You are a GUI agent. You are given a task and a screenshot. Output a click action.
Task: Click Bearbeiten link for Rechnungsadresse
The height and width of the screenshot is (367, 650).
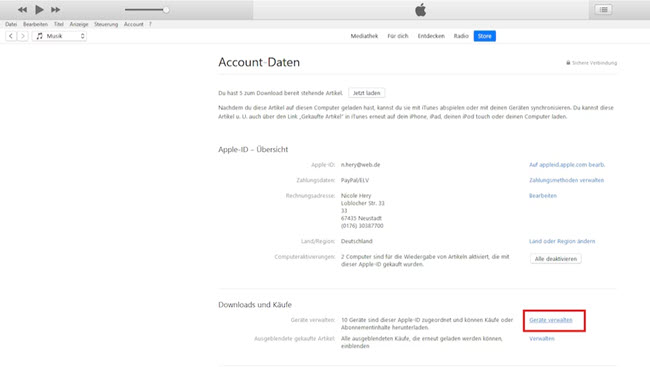[543, 195]
